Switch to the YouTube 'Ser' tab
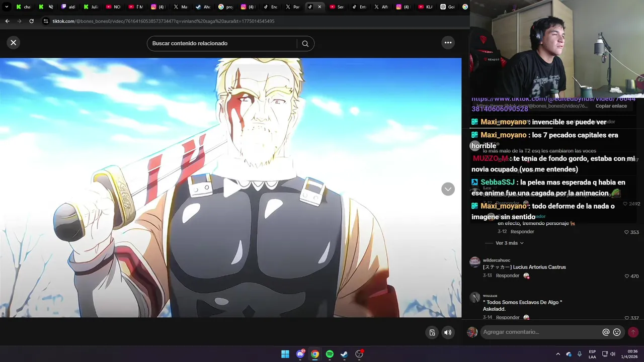This screenshot has width=644, height=362. [x=337, y=7]
